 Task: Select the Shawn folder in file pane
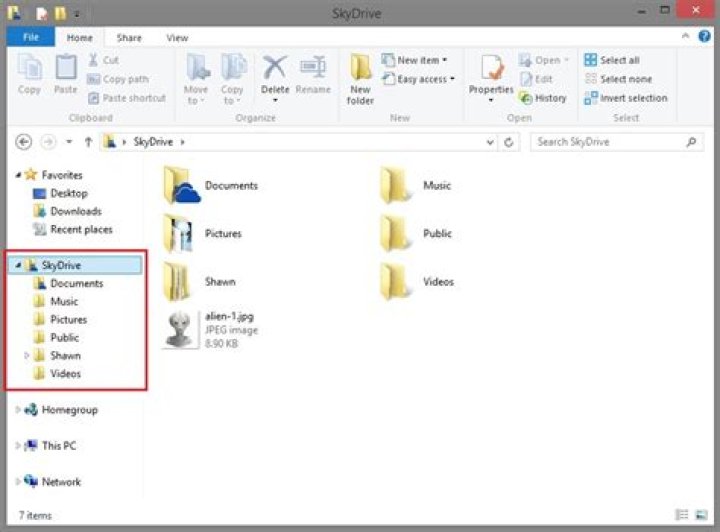199,281
